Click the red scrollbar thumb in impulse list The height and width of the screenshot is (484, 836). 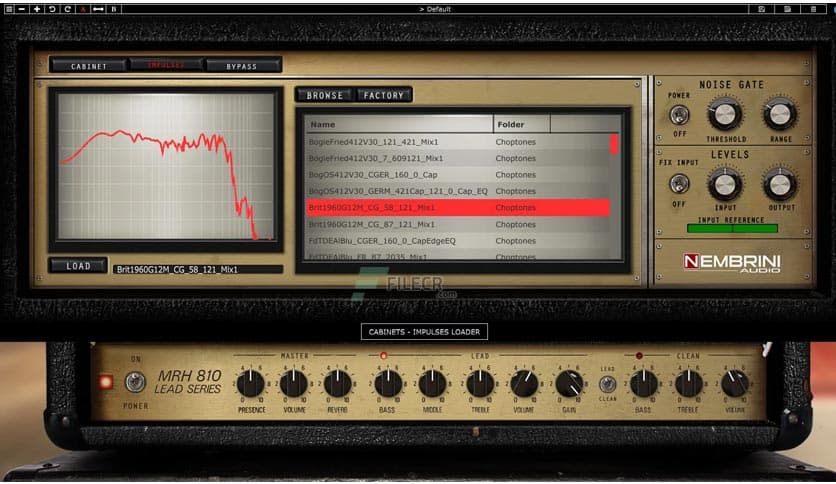(x=614, y=144)
